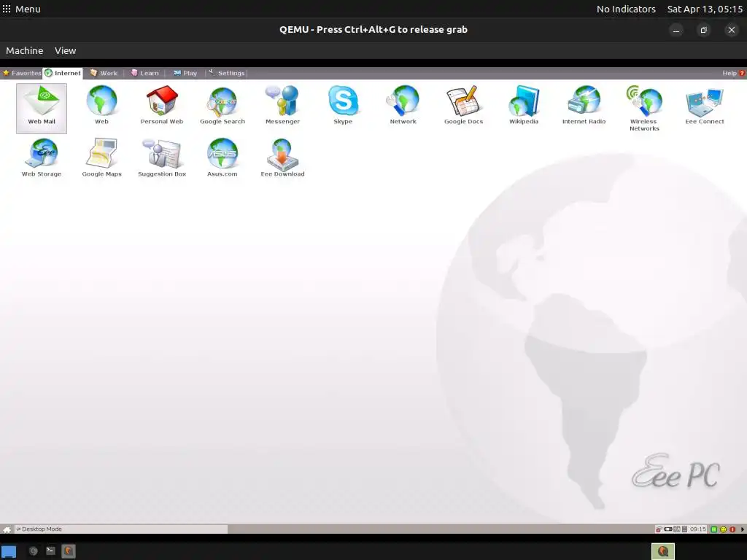The width and height of the screenshot is (747, 560).
Task: Open the Settings tab
Action: (227, 73)
